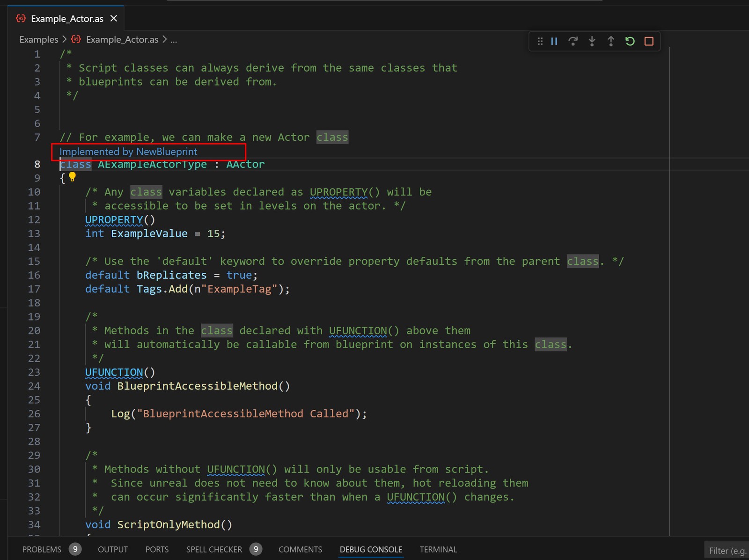
Task: Restart the debug session
Action: (x=630, y=41)
